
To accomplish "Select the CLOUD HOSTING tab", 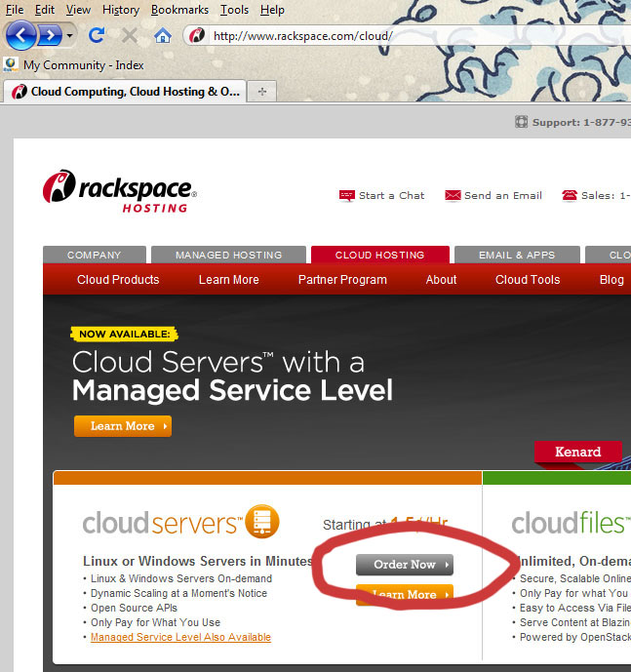I will (379, 255).
